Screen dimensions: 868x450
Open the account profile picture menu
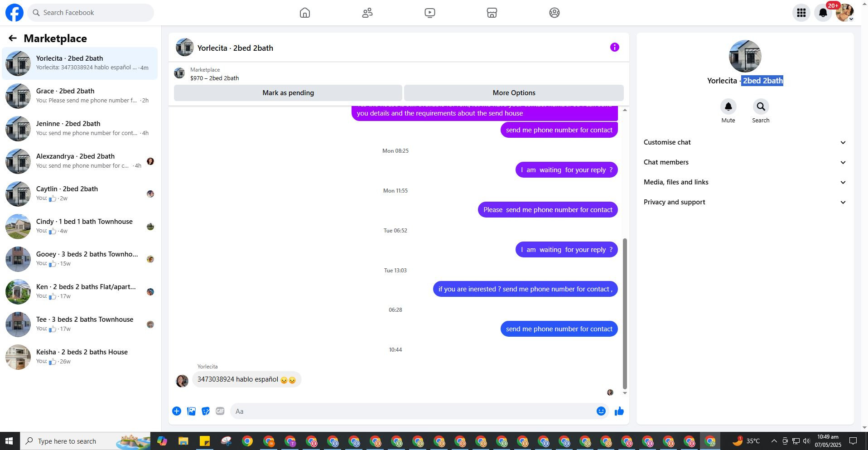tap(845, 13)
